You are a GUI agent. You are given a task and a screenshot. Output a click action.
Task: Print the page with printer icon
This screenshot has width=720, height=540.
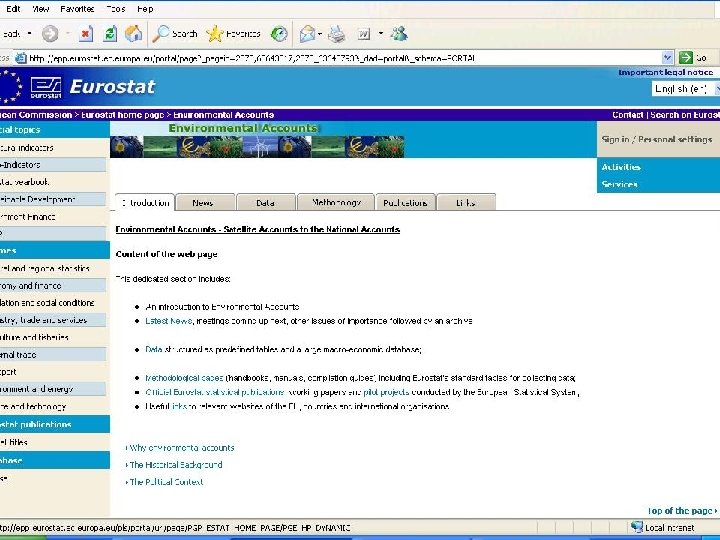pos(337,34)
